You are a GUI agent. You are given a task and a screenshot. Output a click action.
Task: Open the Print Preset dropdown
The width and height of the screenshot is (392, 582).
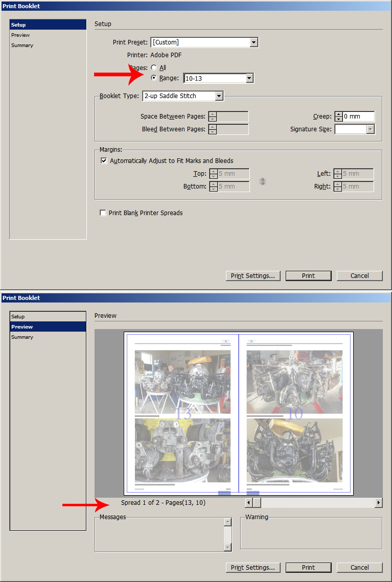pos(254,42)
